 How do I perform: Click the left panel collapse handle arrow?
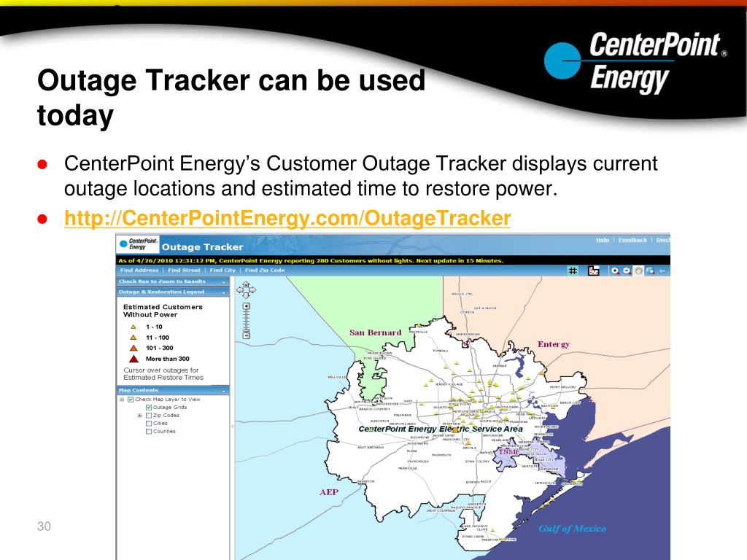(x=233, y=426)
